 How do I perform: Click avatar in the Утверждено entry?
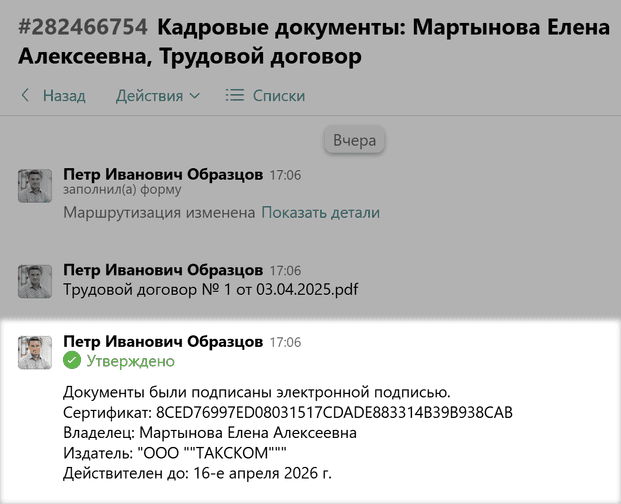pyautogui.click(x=35, y=352)
